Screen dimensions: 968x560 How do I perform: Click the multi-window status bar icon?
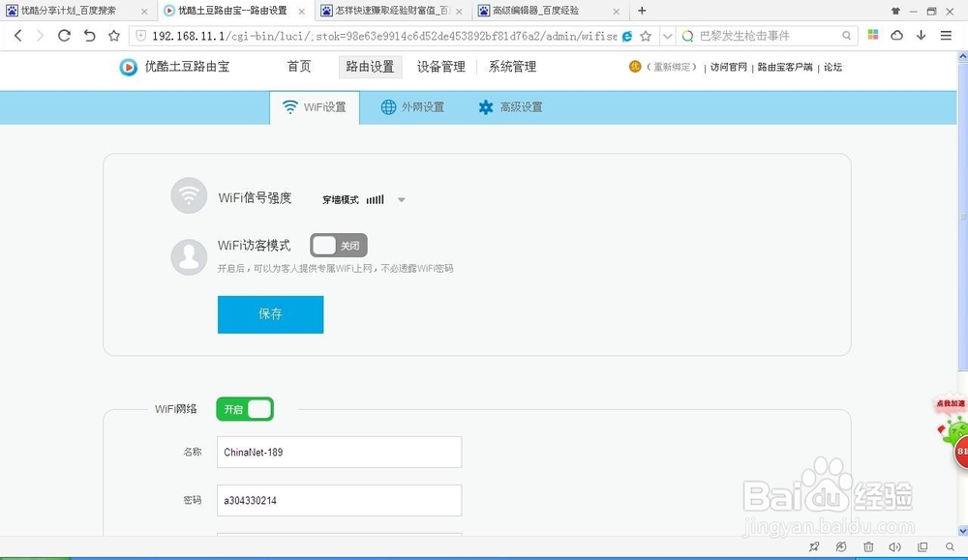(923, 546)
